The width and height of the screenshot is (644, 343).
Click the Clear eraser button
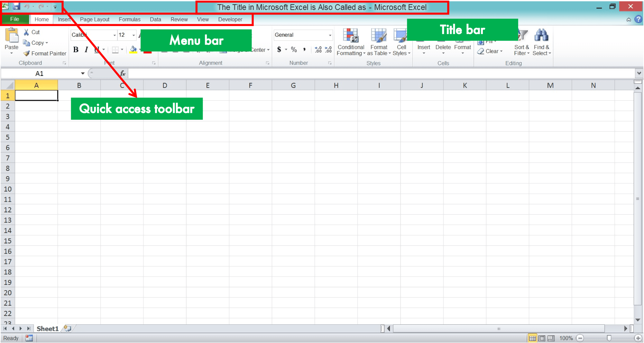[490, 51]
